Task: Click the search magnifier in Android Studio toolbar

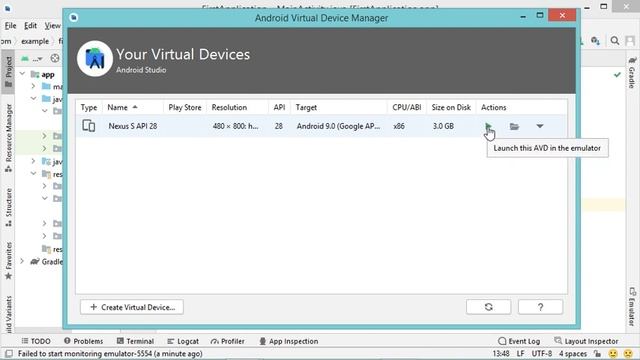Action: [615, 40]
